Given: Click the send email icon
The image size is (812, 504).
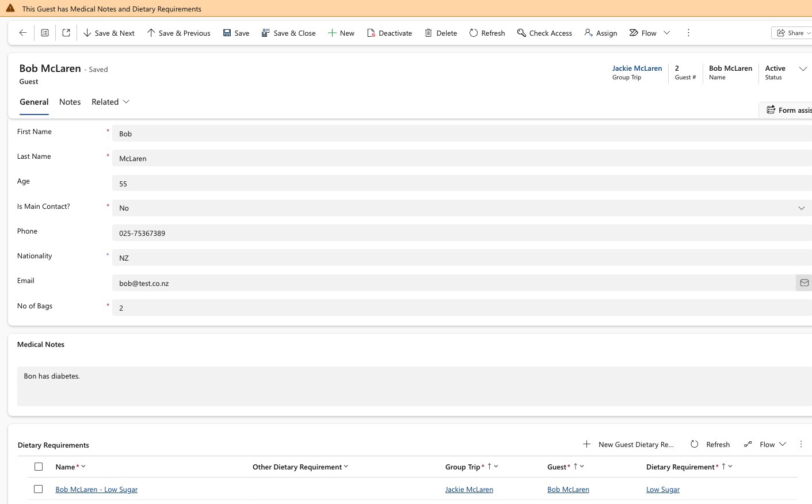Looking at the screenshot, I should click(x=804, y=282).
